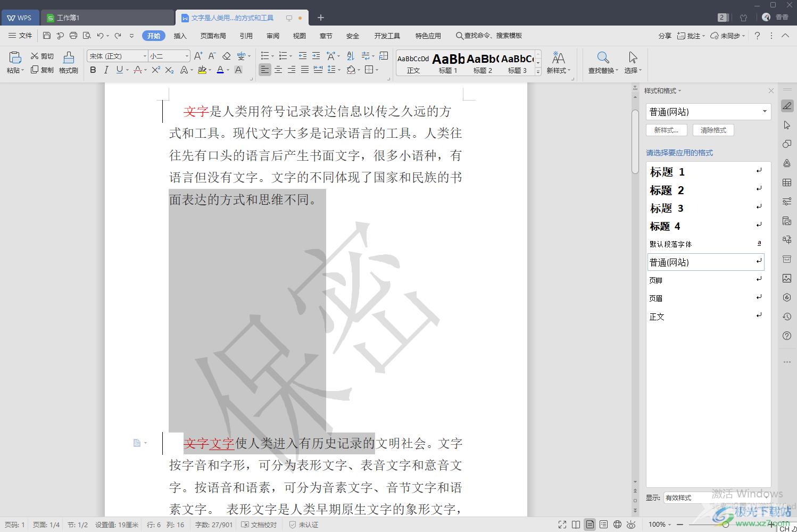Open Print Preview from quick toolbar

tap(87, 36)
